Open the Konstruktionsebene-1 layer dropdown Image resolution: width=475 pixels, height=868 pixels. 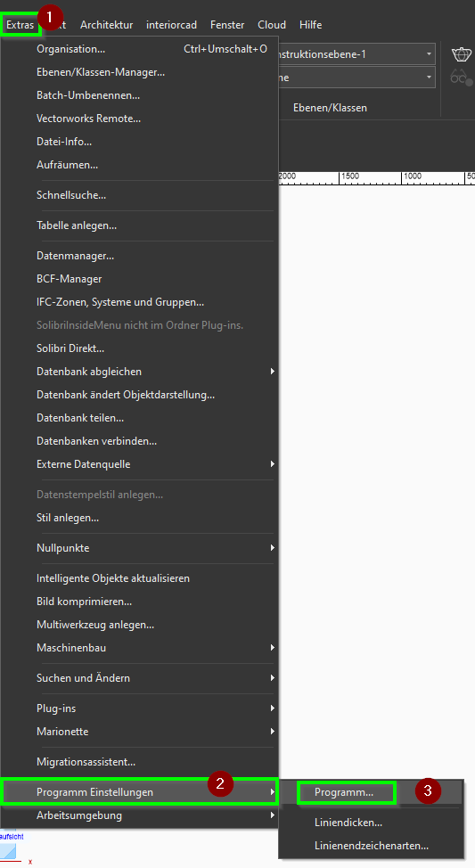pyautogui.click(x=356, y=54)
